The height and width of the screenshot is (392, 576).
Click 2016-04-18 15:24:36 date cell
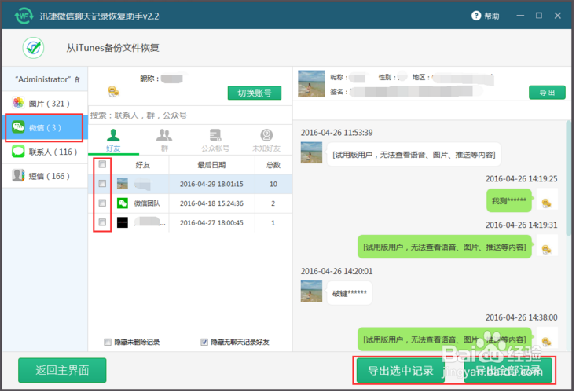(x=211, y=203)
